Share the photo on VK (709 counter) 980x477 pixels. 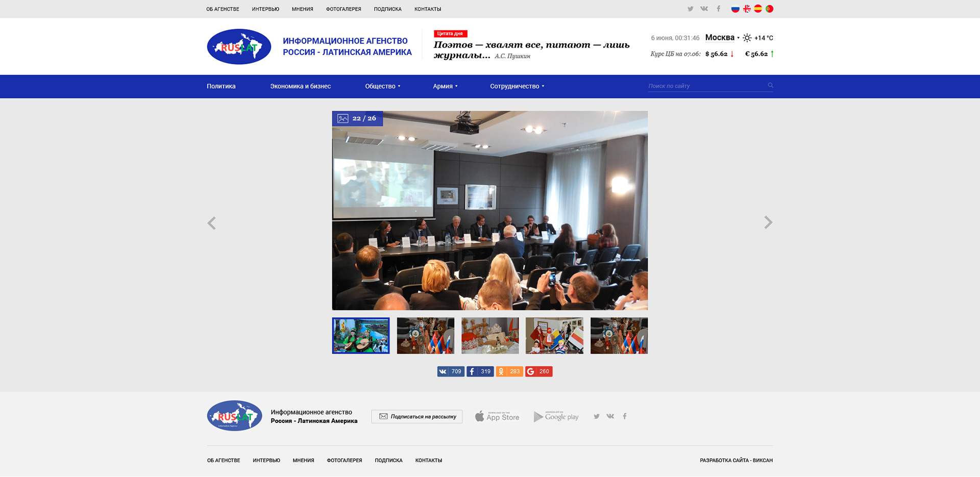(x=450, y=371)
